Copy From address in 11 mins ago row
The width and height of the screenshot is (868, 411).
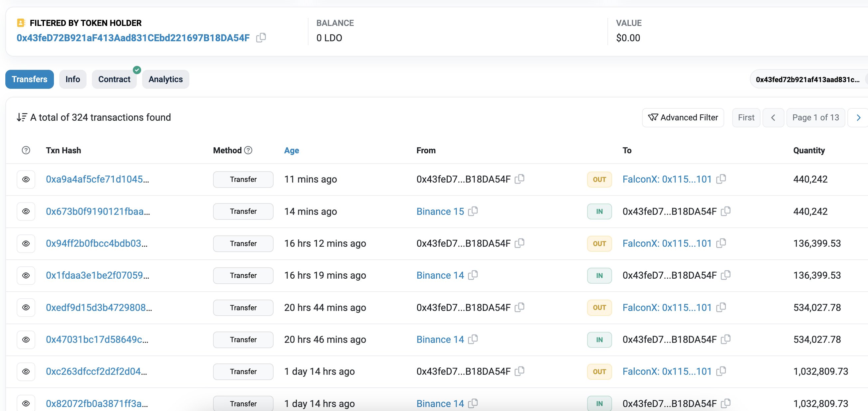click(520, 179)
